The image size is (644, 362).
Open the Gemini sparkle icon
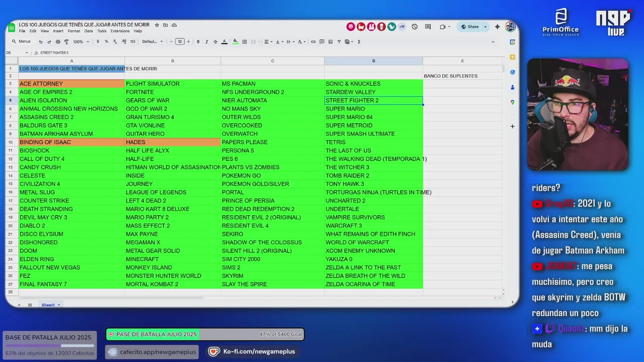click(x=498, y=27)
